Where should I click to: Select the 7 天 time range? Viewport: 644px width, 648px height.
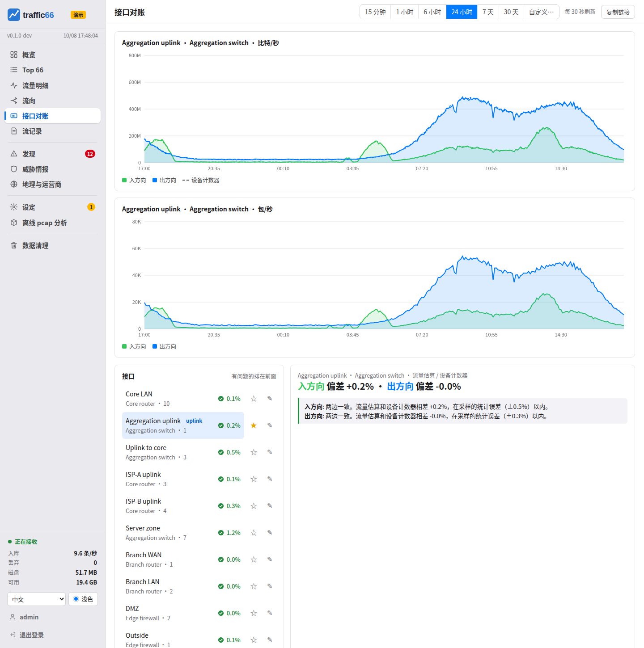coord(488,12)
